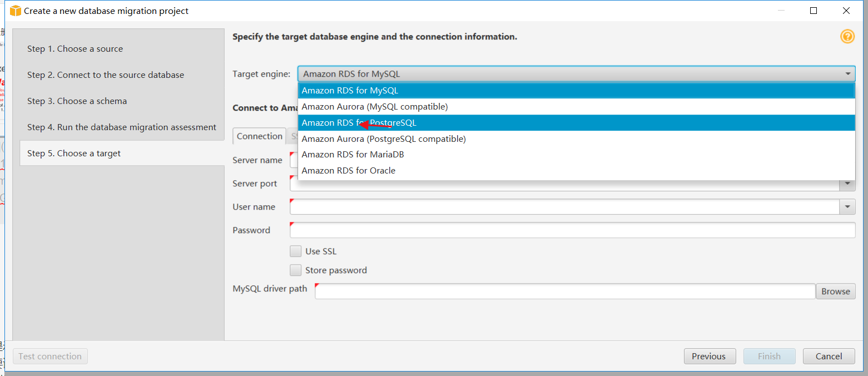The image size is (868, 376).
Task: Select Amazon RDS for MariaDB option
Action: tap(353, 155)
